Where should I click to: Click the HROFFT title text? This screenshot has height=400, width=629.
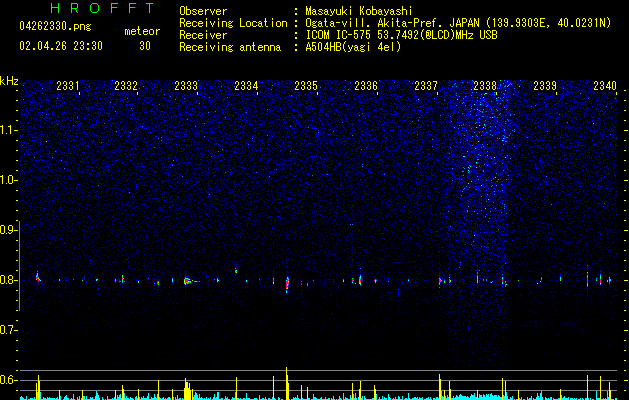(103, 8)
